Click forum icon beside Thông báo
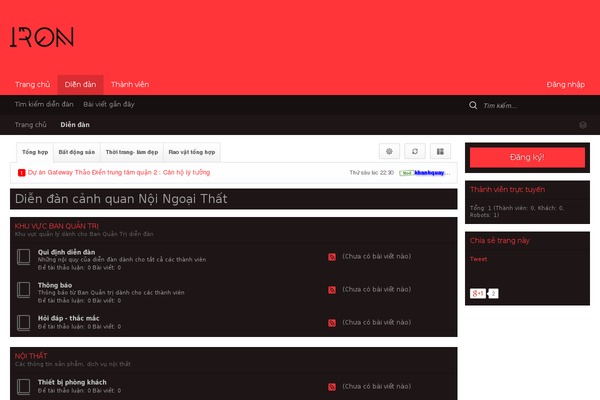Screen dimensions: 600x400 click(x=24, y=290)
